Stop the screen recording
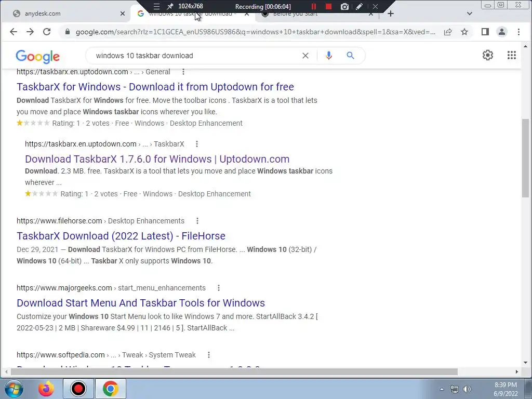 [328, 6]
